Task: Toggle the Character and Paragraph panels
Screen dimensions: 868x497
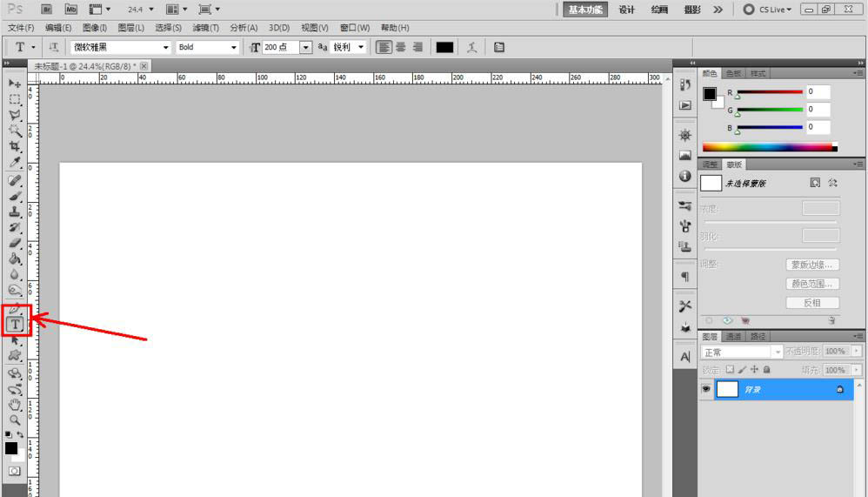Action: coord(499,48)
